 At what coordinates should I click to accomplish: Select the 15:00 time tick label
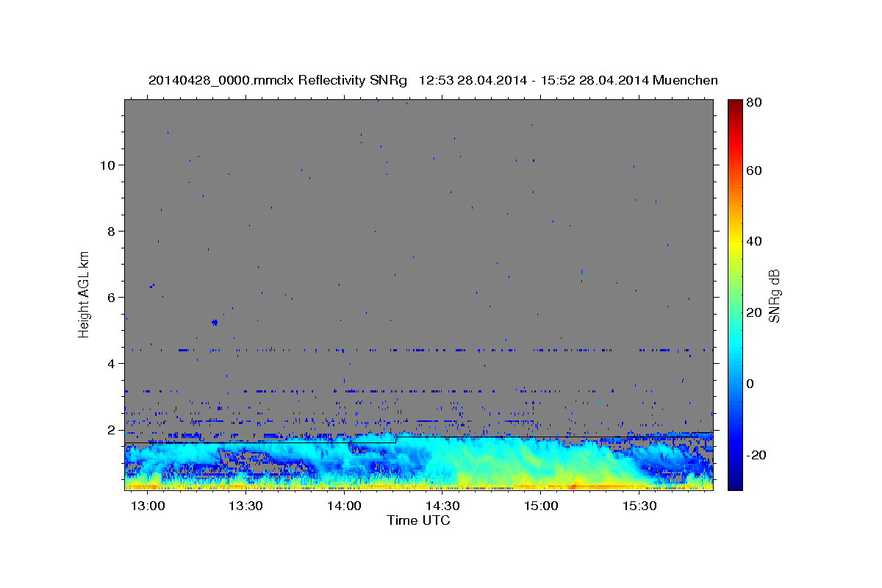click(x=541, y=506)
